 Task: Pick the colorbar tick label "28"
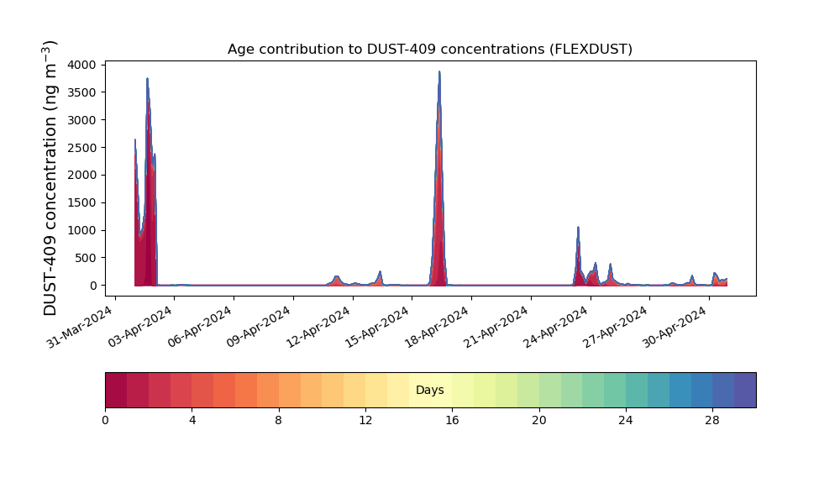(712, 421)
